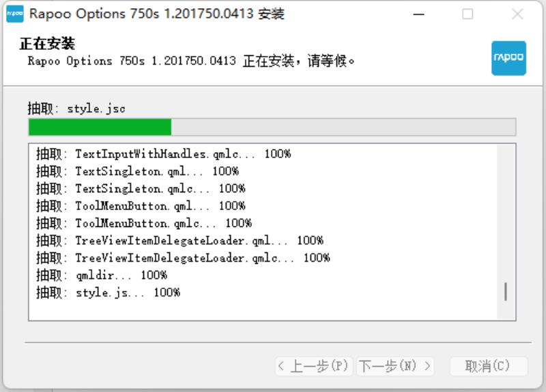This screenshot has height=392, width=546.
Task: Select the qmldir... 100% log line
Action: coord(101,275)
